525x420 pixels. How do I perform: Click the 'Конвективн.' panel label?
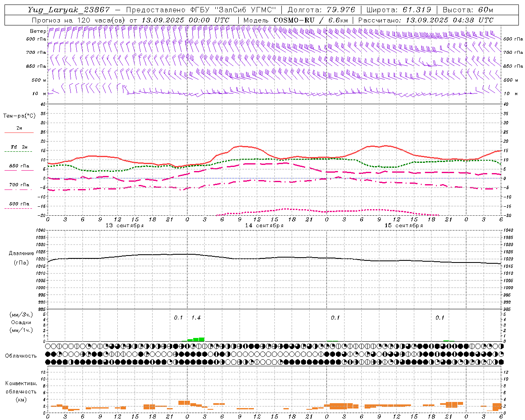click(21, 383)
